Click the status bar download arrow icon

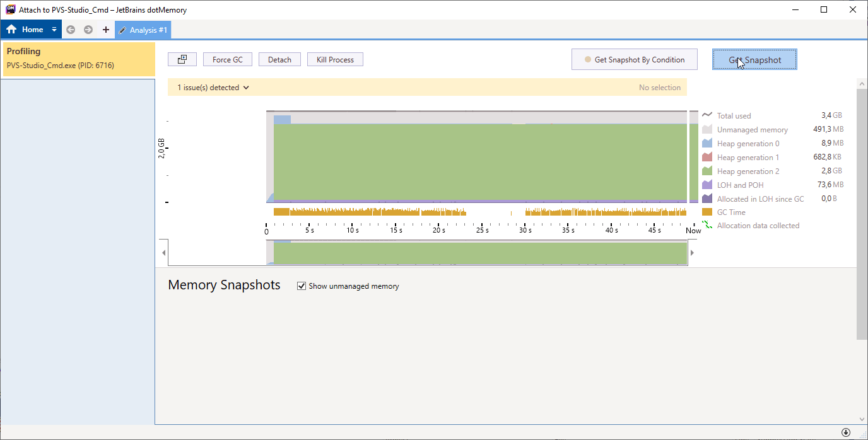(x=846, y=432)
